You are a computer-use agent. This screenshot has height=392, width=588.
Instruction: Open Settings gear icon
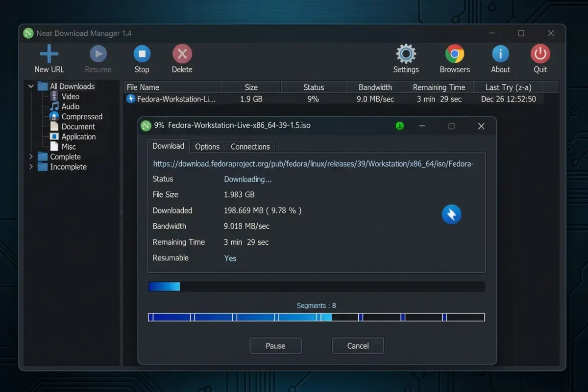click(406, 54)
